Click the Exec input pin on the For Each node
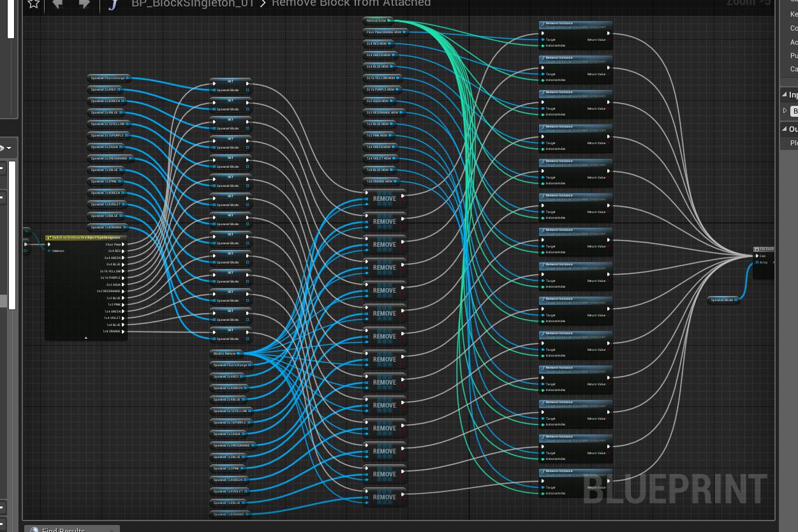The width and height of the screenshot is (798, 532). [758, 256]
